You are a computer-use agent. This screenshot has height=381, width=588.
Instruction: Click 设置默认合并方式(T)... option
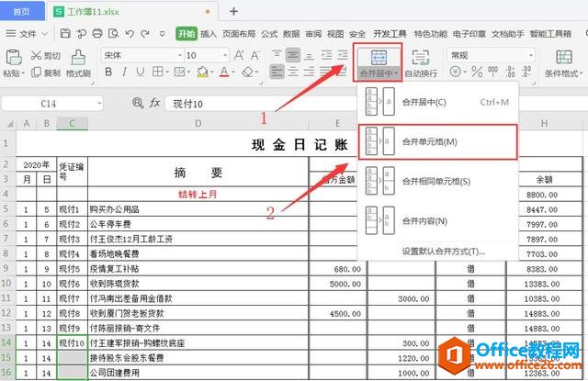coord(444,252)
